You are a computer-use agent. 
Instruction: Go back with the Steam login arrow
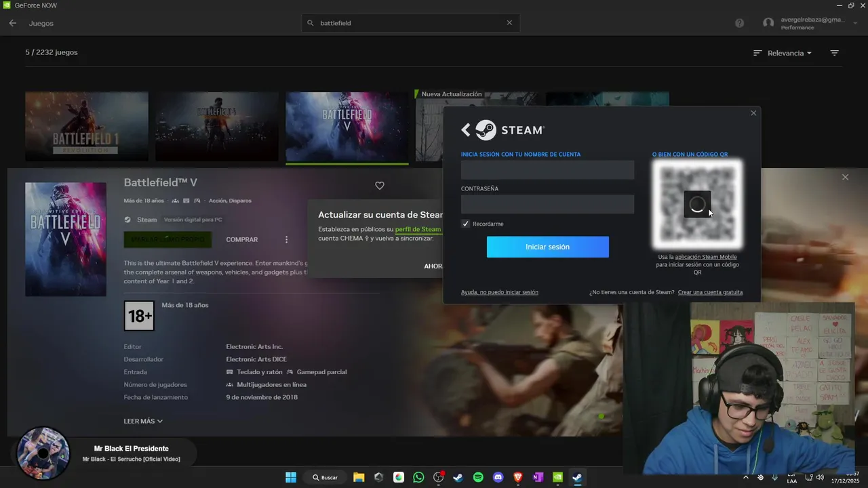tap(466, 130)
